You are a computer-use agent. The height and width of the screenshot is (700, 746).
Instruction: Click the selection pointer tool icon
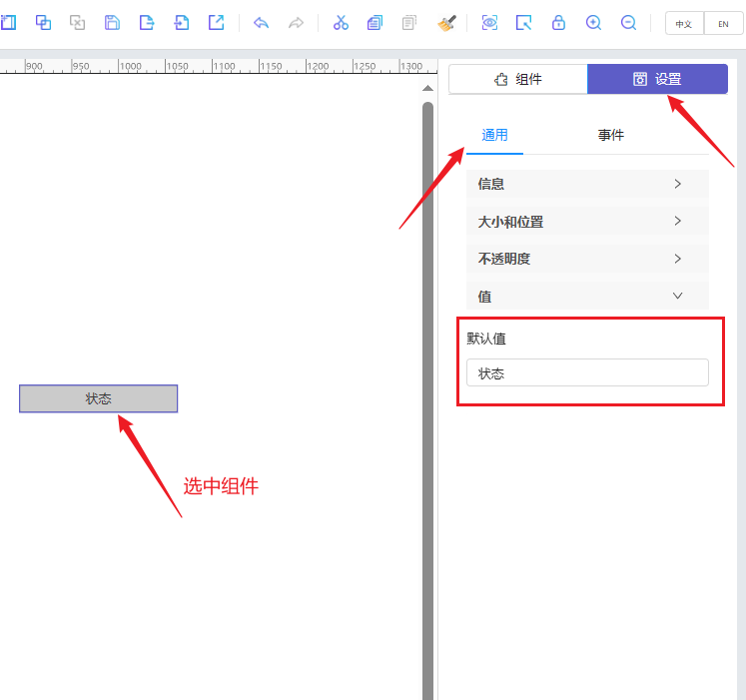524,22
